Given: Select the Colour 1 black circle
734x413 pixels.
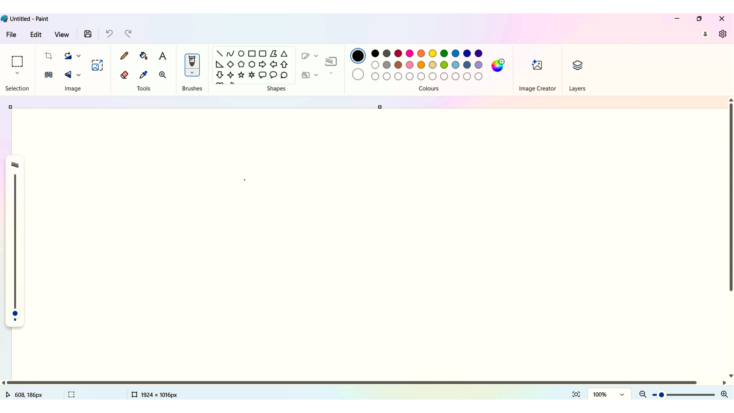Looking at the screenshot, I should [358, 56].
